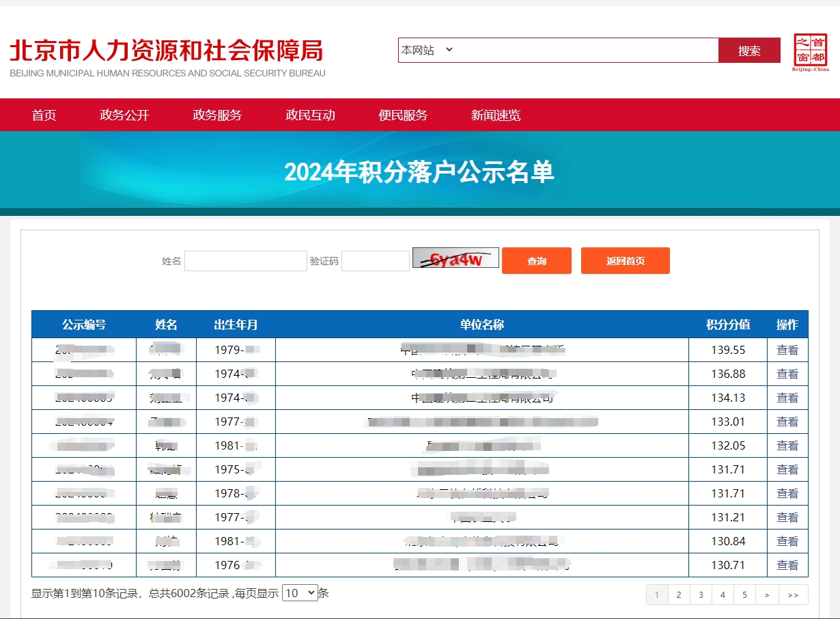Click 查看 for the 131.21 score row
The width and height of the screenshot is (840, 619).
787,517
